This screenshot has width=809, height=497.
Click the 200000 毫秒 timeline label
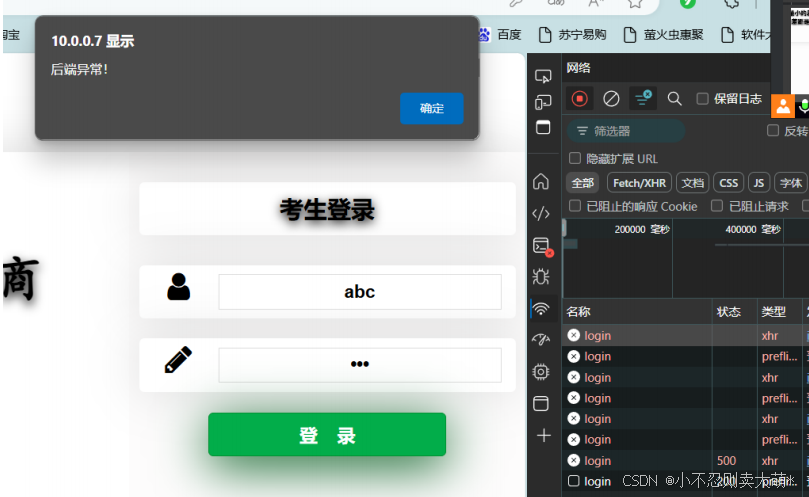[x=642, y=229]
